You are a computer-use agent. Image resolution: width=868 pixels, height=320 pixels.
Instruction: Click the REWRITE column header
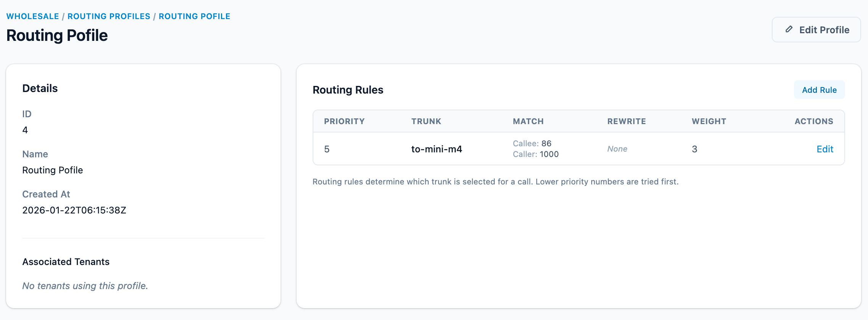point(626,121)
